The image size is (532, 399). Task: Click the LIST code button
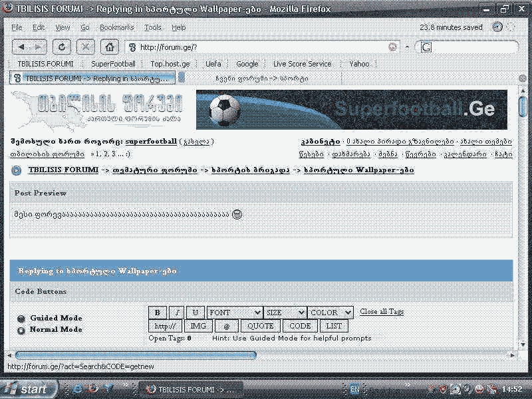(334, 326)
